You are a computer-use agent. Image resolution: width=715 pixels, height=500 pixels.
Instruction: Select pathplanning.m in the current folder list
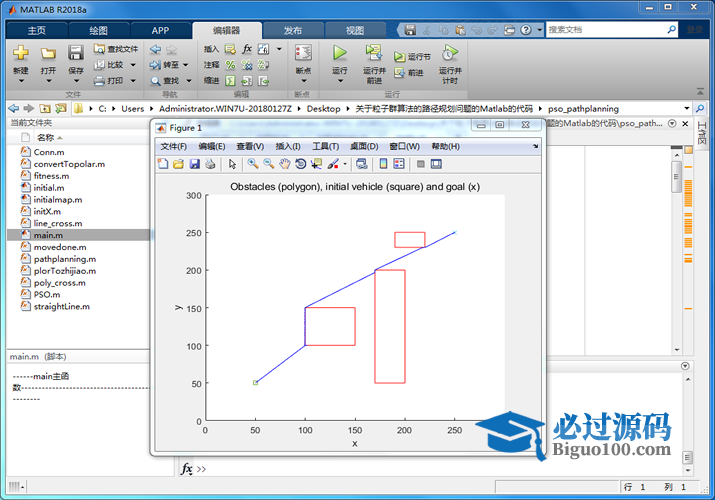(56, 259)
